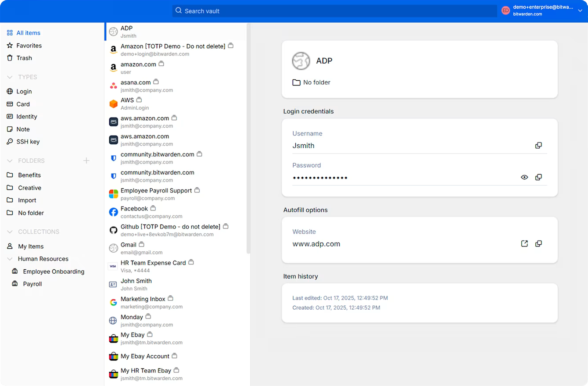This screenshot has width=588, height=386.
Task: Collapse the FOLDERS section
Action: tap(10, 161)
